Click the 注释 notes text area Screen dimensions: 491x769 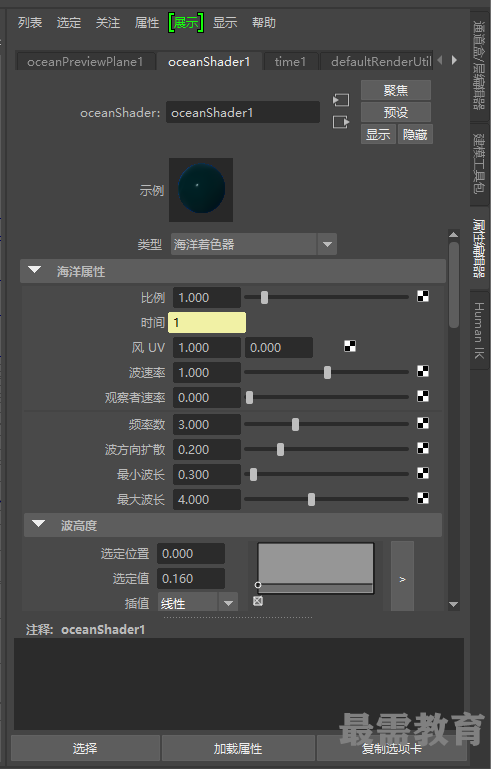click(x=239, y=684)
